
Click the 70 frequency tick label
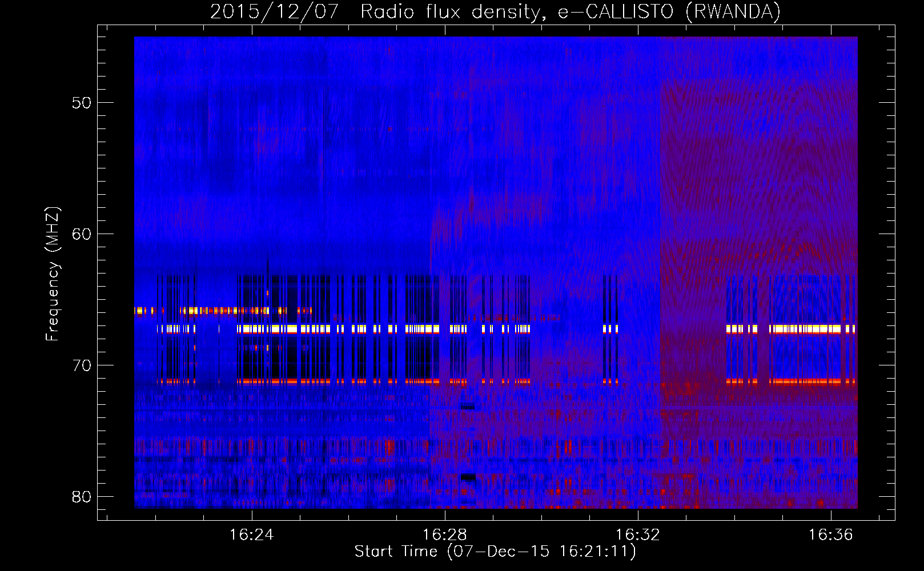[82, 365]
